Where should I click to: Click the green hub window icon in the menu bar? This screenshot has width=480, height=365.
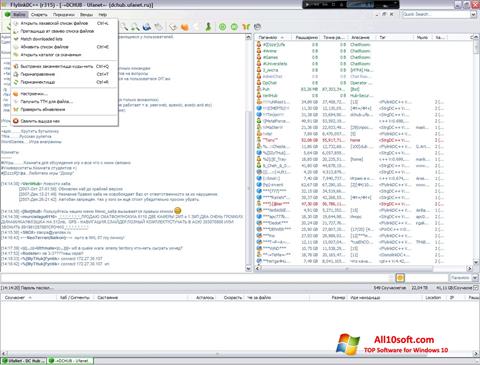7,15
